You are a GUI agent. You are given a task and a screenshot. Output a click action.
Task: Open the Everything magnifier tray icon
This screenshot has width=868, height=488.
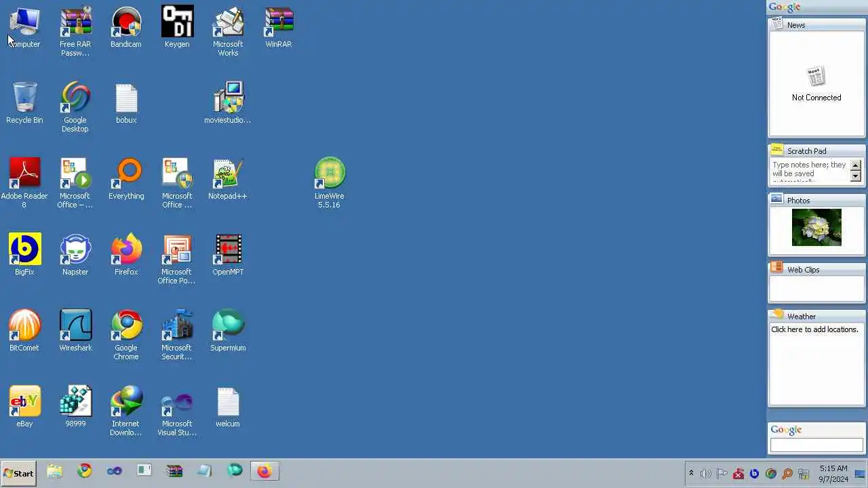coord(787,474)
